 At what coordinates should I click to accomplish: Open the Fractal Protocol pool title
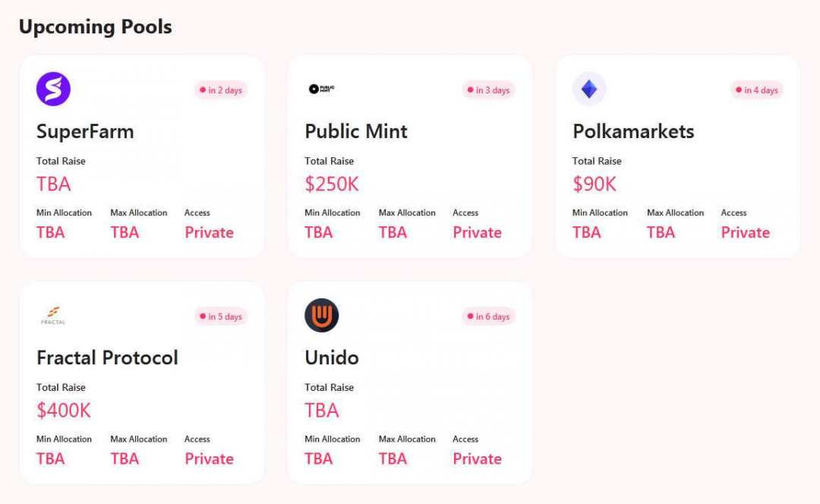(107, 358)
